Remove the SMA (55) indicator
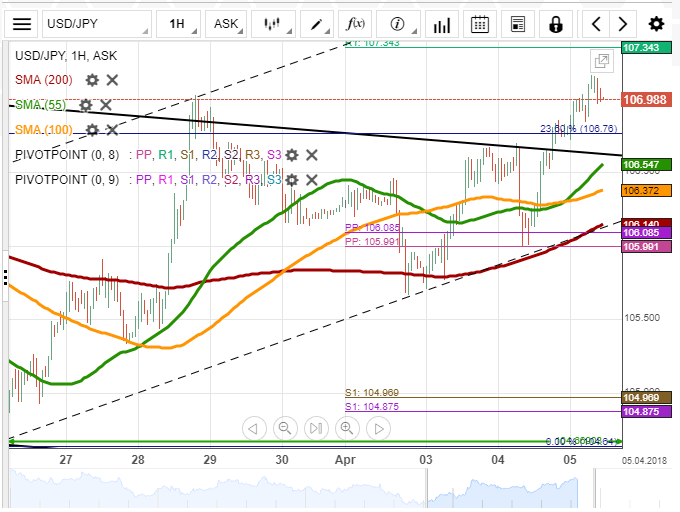The image size is (680, 512). (106, 105)
